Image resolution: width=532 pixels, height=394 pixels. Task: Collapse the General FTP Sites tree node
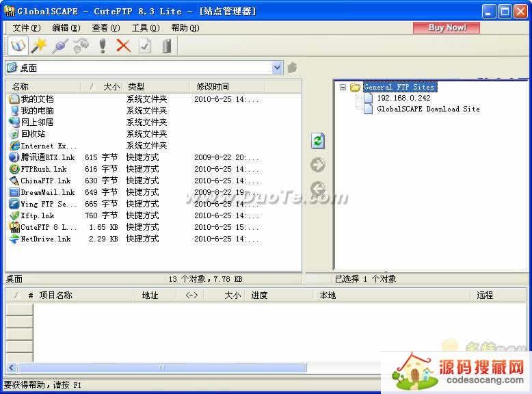coord(343,87)
